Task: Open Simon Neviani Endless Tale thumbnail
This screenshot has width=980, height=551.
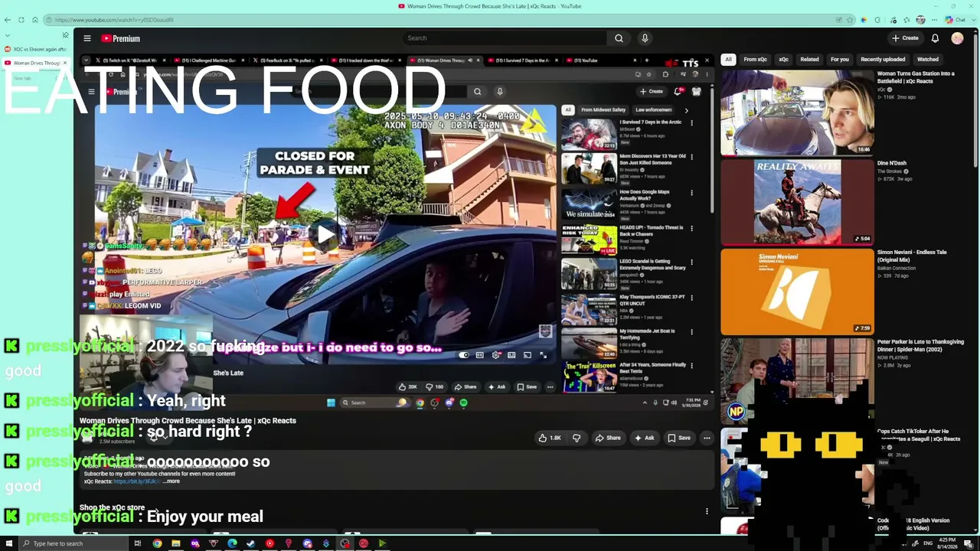Action: (796, 292)
